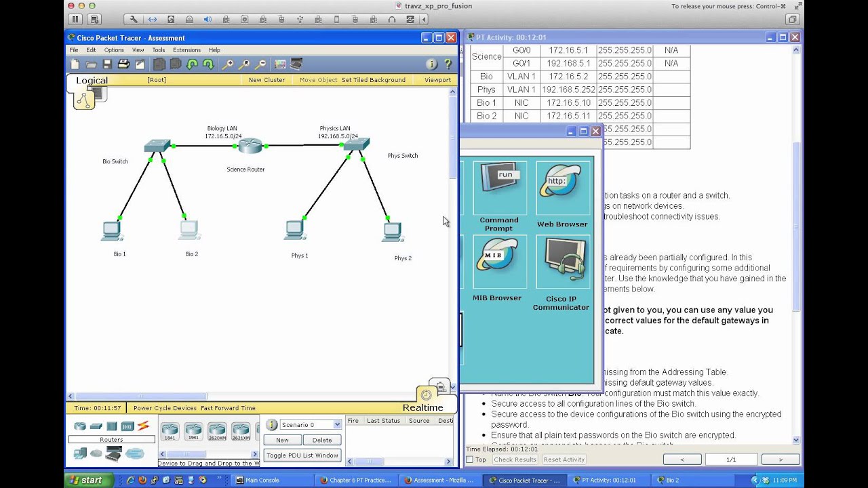Image resolution: width=868 pixels, height=488 pixels.
Task: Select the Science Router on the canvas
Action: pyautogui.click(x=250, y=146)
